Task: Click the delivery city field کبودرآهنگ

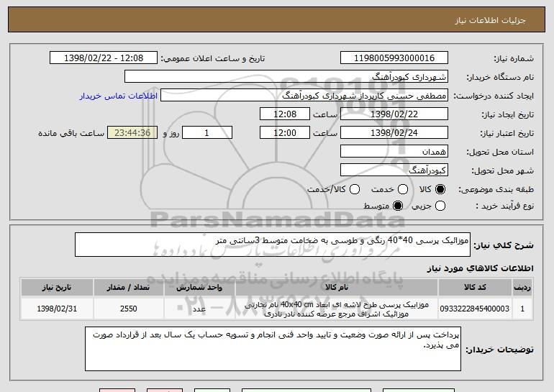Action: click(394, 170)
